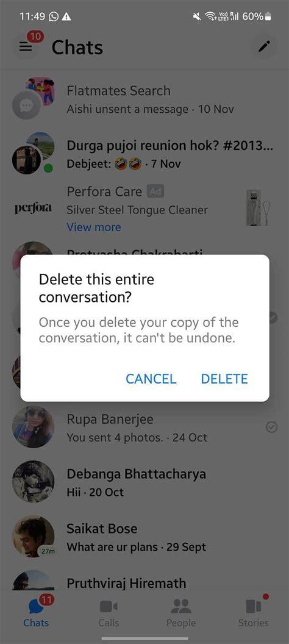Open the Calls tab camera icon

tap(109, 606)
